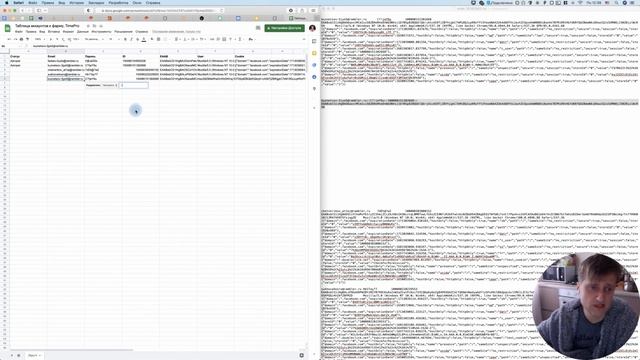640x360 pixels.
Task: Toggle the Safari sidebar icon
Action: [x=39, y=10]
